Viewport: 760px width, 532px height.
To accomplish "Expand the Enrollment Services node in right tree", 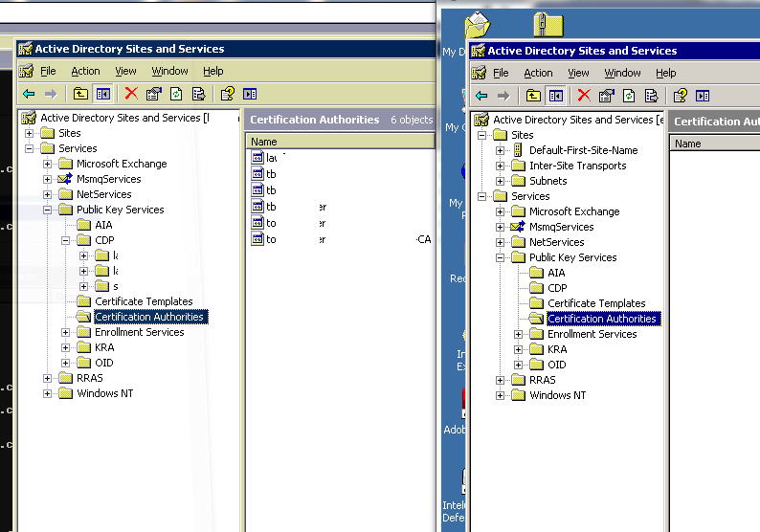I will coord(518,334).
